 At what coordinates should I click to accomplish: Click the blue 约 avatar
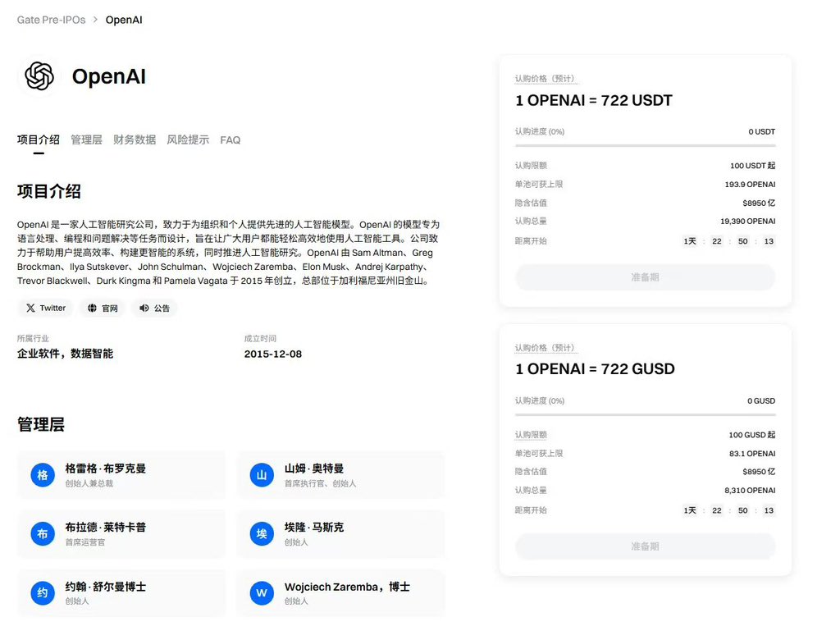43,593
